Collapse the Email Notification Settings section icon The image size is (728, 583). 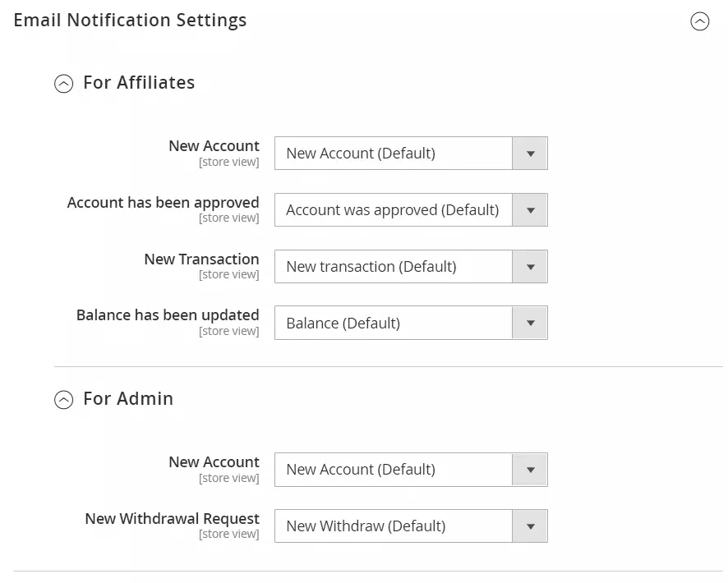pos(699,22)
